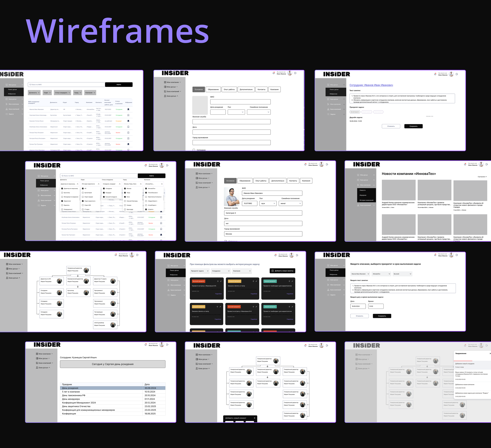Click the date field showing 16.09.2024
Screen dimensions: 491x448
358,306
